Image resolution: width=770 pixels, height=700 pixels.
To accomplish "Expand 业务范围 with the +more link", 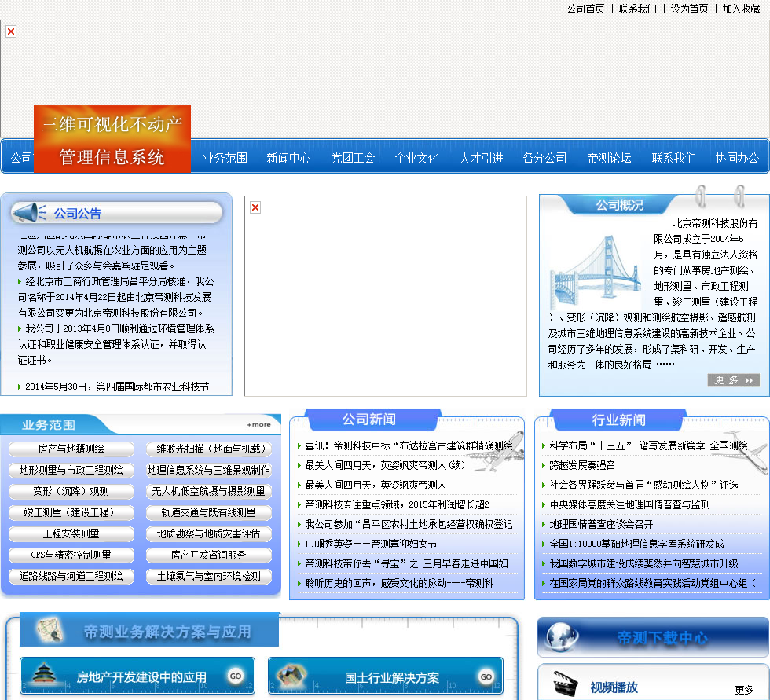I will (x=258, y=424).
